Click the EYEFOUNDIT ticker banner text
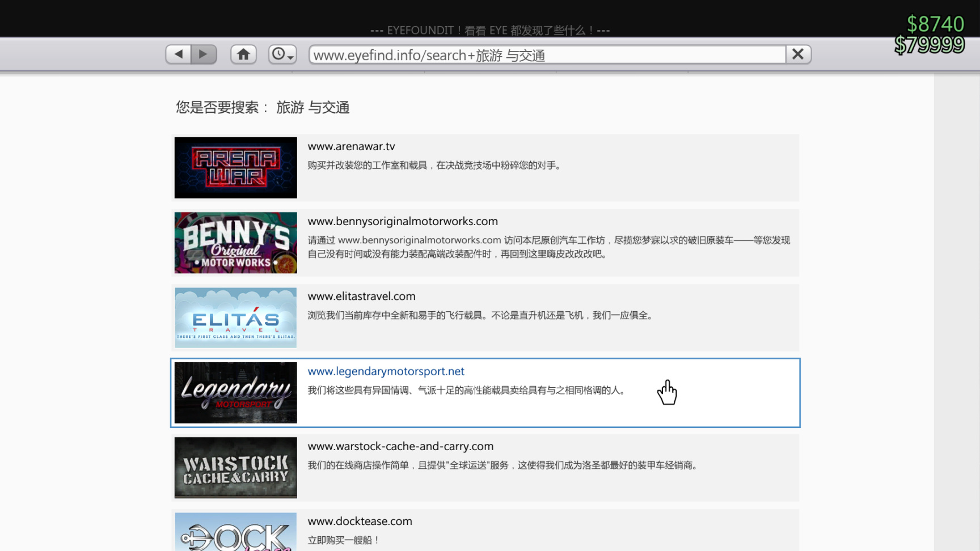This screenshot has height=551, width=980. point(490,30)
